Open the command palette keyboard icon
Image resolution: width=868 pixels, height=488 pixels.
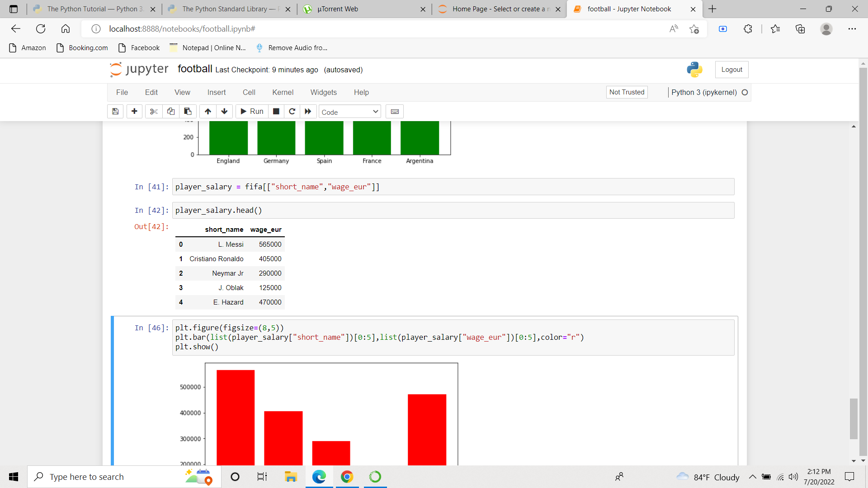(395, 112)
